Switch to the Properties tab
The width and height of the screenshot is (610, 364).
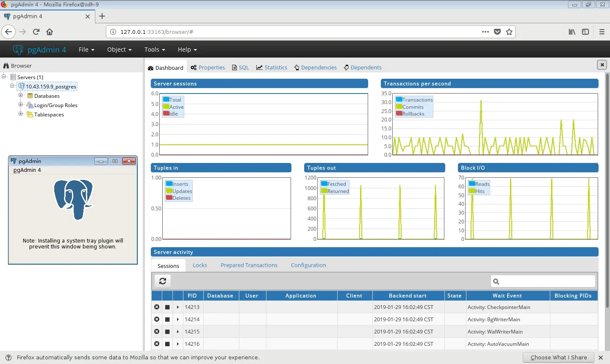pyautogui.click(x=208, y=67)
